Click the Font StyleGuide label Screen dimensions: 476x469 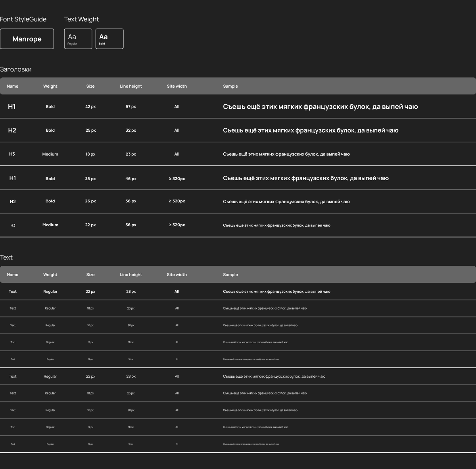coord(23,19)
